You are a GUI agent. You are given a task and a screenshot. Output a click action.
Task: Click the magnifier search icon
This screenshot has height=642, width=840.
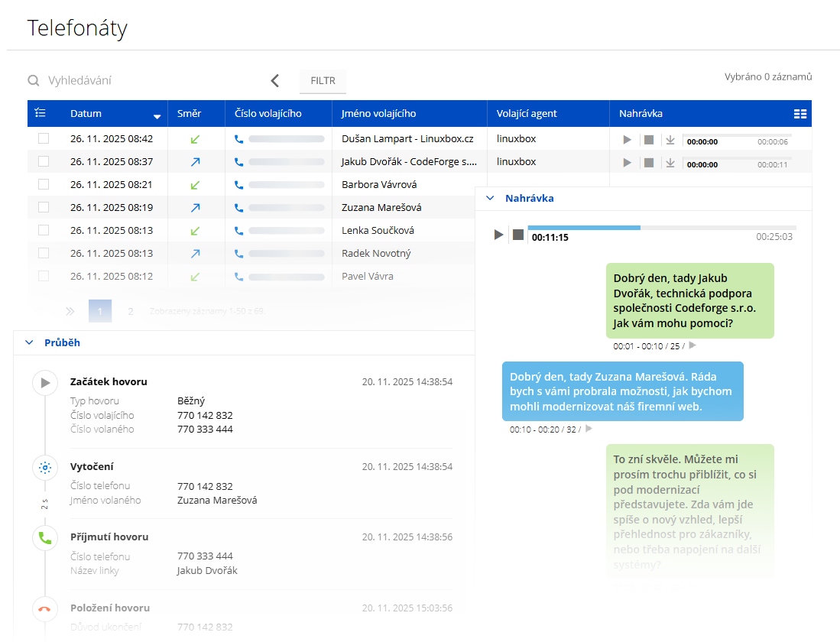tap(34, 80)
